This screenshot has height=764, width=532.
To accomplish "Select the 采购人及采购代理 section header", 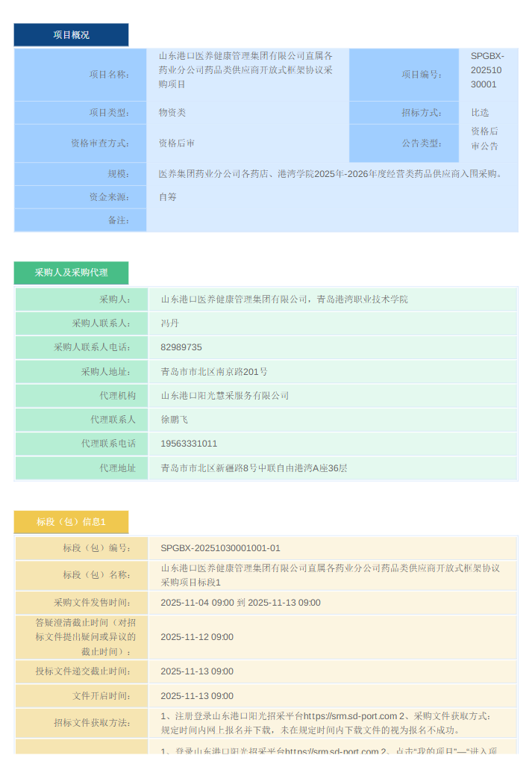I will [x=71, y=273].
